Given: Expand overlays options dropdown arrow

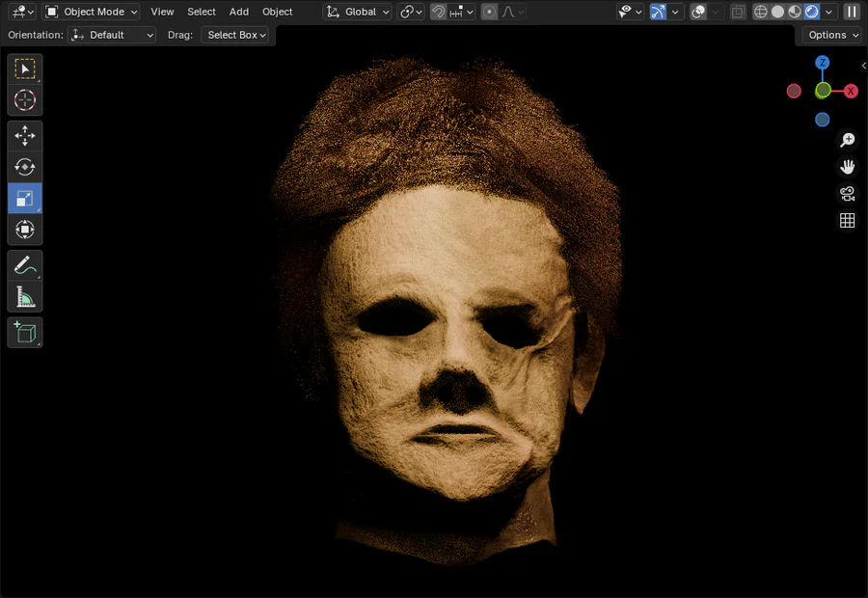Looking at the screenshot, I should pos(715,12).
